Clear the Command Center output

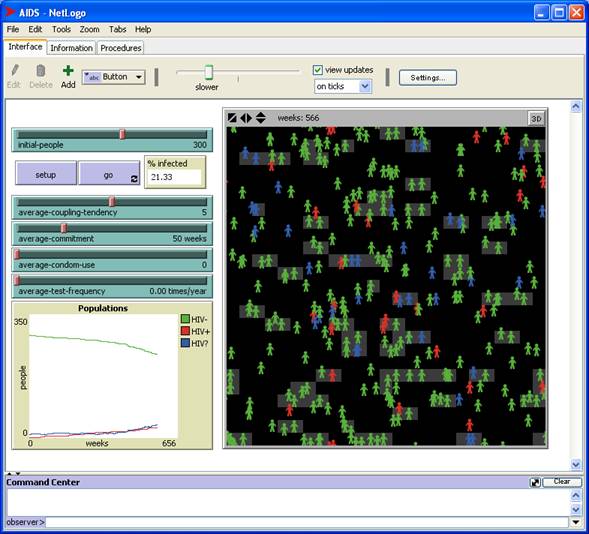click(x=562, y=482)
